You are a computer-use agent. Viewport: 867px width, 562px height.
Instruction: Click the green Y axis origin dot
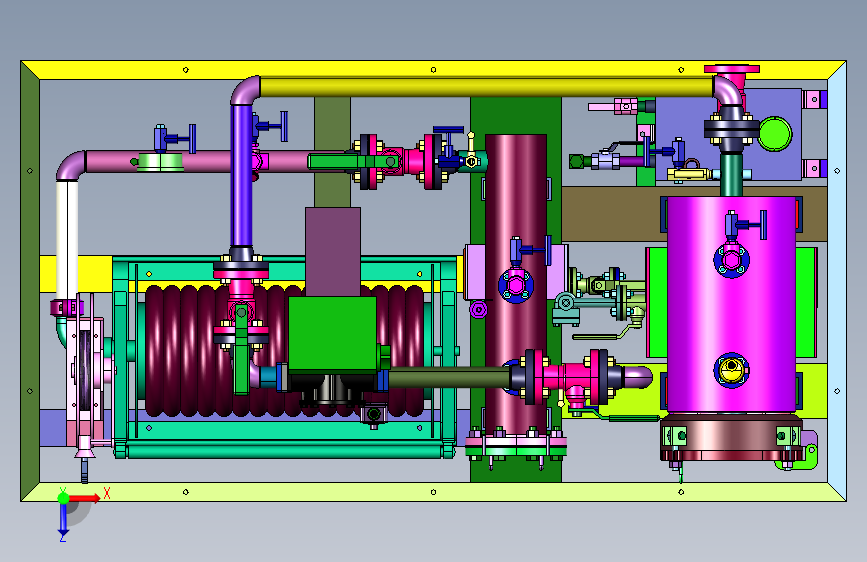pyautogui.click(x=63, y=498)
